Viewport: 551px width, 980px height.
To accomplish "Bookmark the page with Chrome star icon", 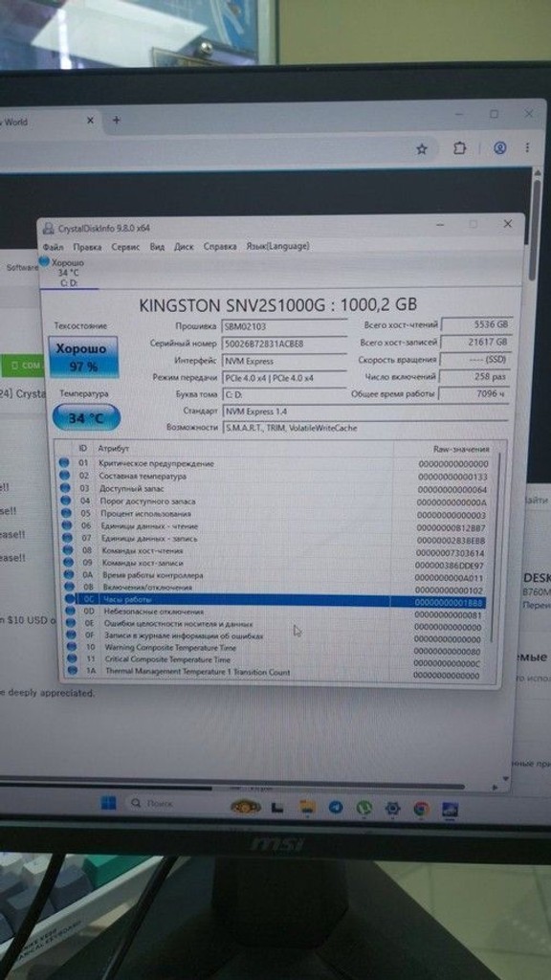I will 422,148.
